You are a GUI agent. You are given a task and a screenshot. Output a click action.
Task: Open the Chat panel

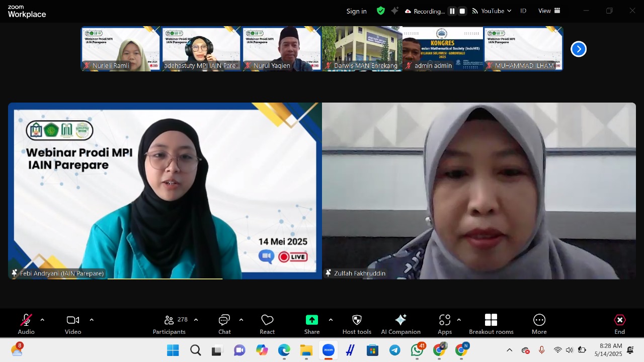224,324
